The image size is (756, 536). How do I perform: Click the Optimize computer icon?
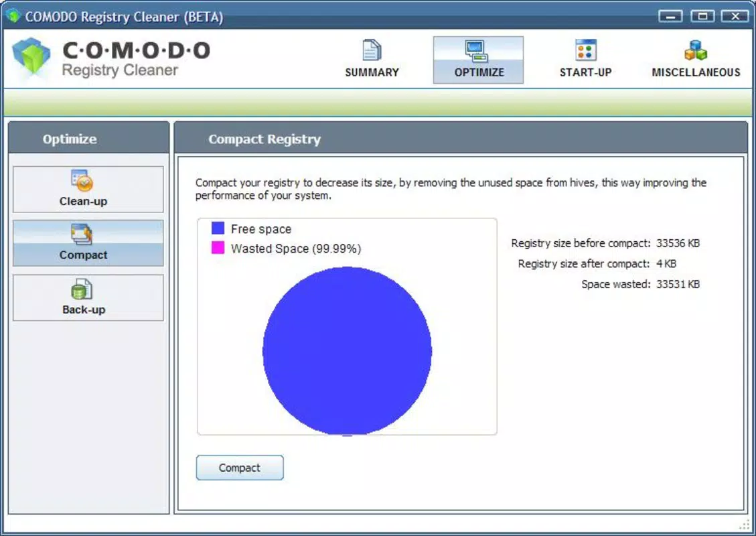point(476,51)
